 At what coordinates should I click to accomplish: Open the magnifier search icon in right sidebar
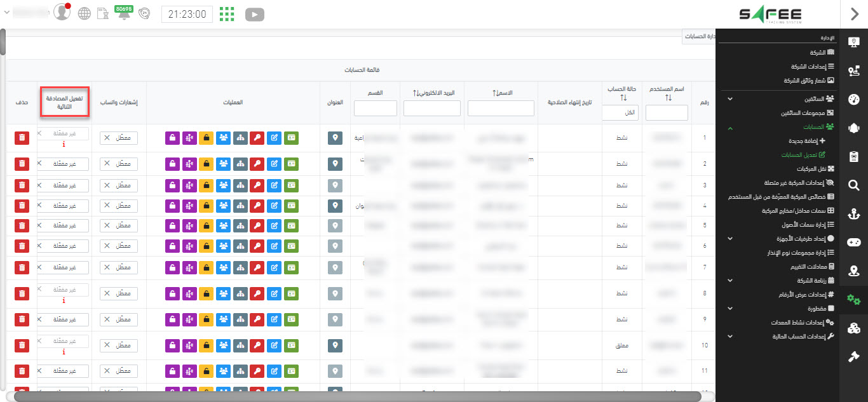pos(854,185)
